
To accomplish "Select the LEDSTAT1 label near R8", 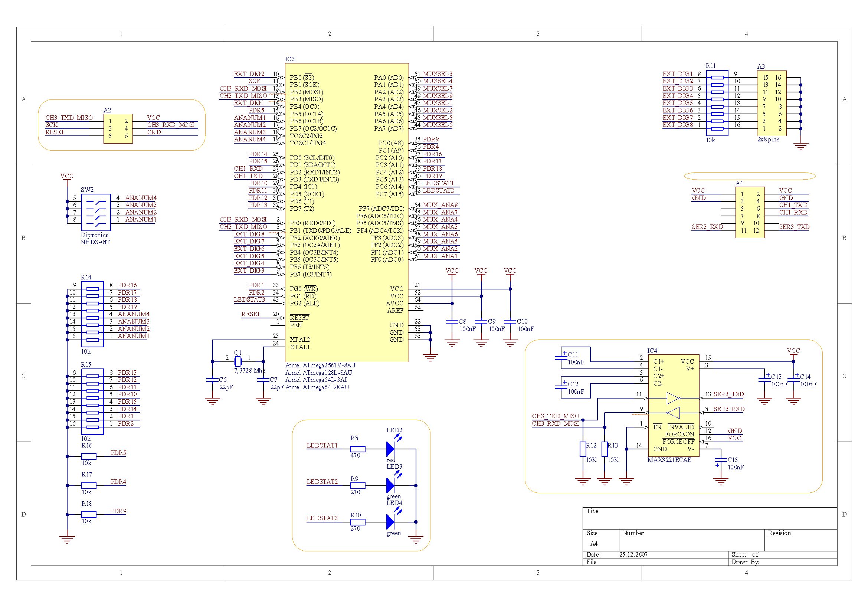I will 322,446.
